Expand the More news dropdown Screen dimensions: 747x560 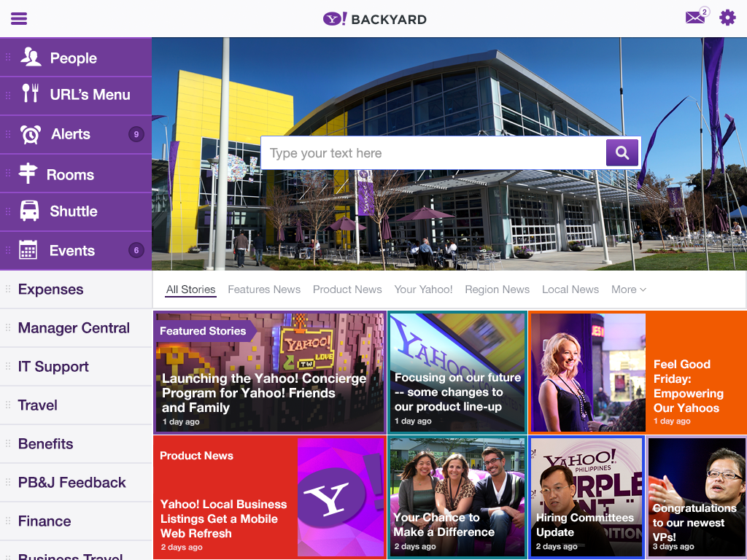click(628, 289)
